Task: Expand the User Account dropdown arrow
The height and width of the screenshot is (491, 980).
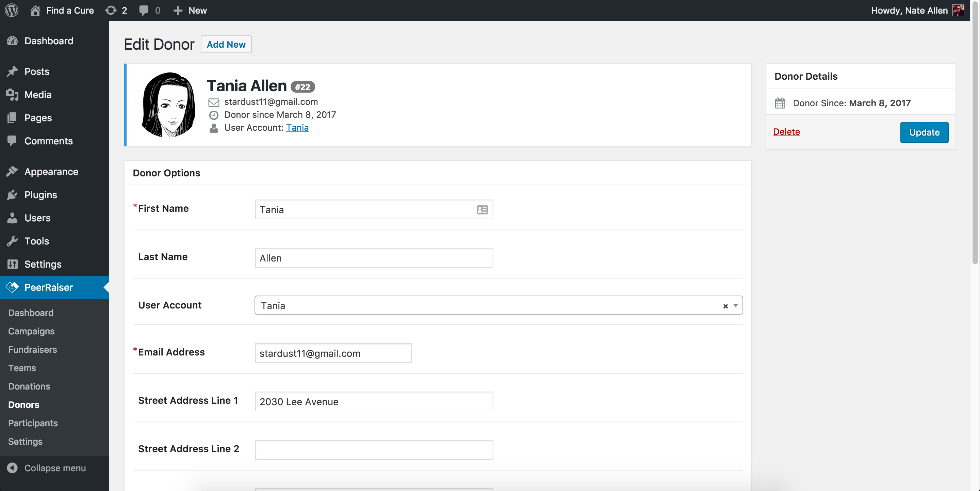Action: [736, 305]
